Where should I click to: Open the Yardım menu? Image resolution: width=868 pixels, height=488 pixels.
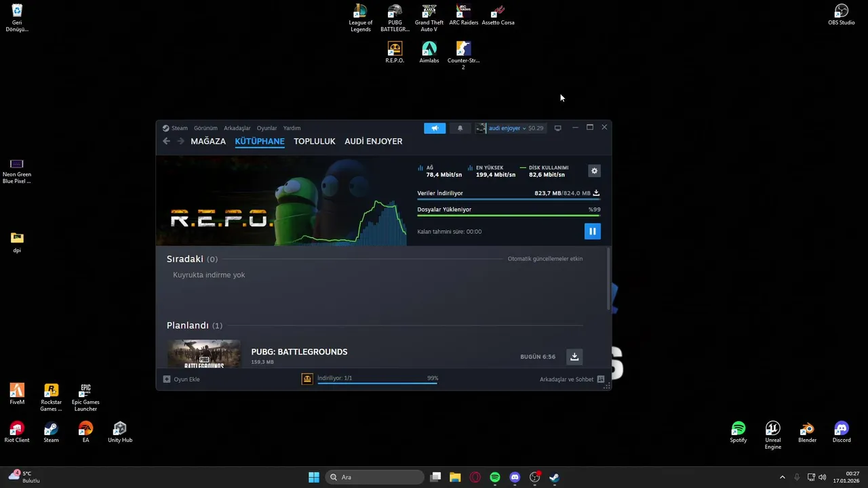pyautogui.click(x=292, y=128)
